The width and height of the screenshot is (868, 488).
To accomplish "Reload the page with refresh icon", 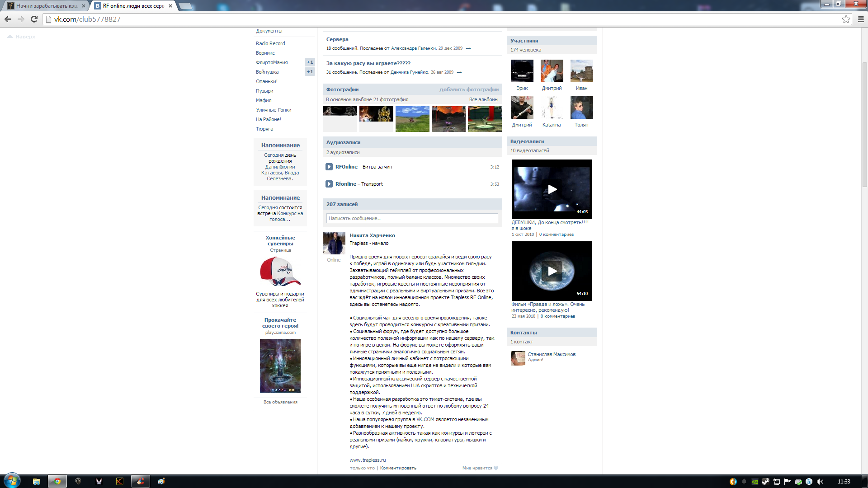I will [34, 19].
